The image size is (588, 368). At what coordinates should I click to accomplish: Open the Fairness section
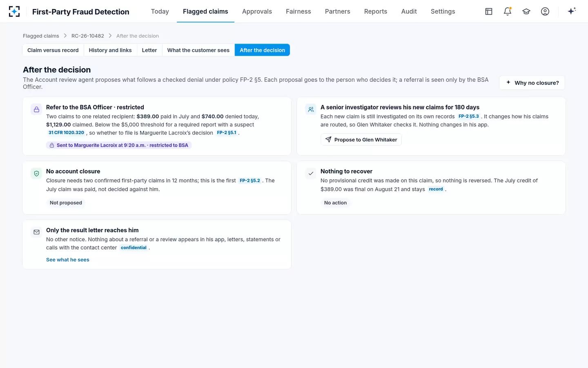298,11
